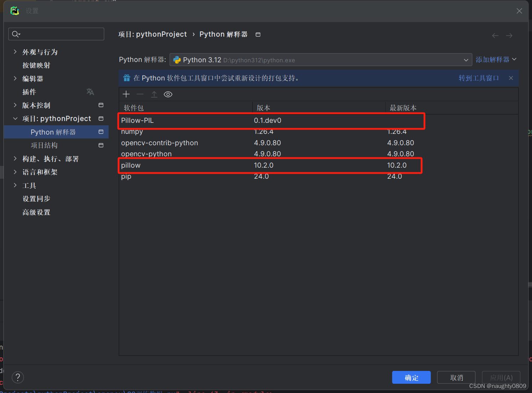
Task: Expand the 工具 section
Action: pos(15,185)
